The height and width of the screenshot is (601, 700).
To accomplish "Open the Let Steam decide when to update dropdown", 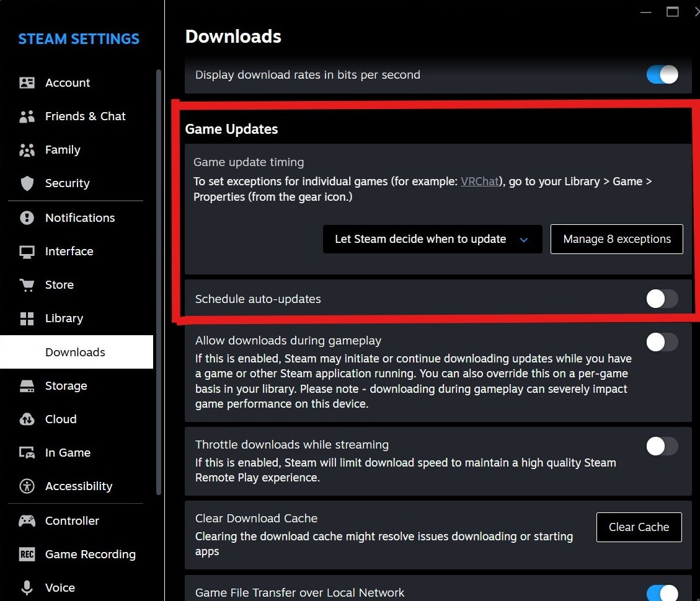I will click(432, 239).
